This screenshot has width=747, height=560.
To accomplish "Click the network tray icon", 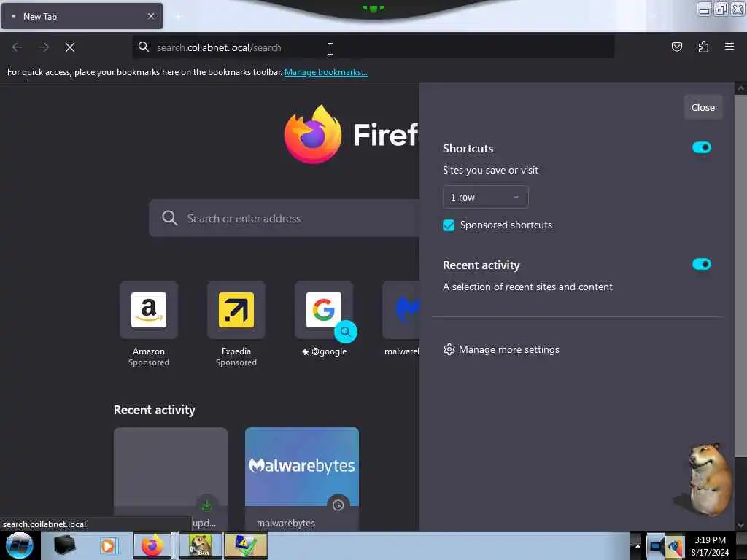I will [x=656, y=545].
